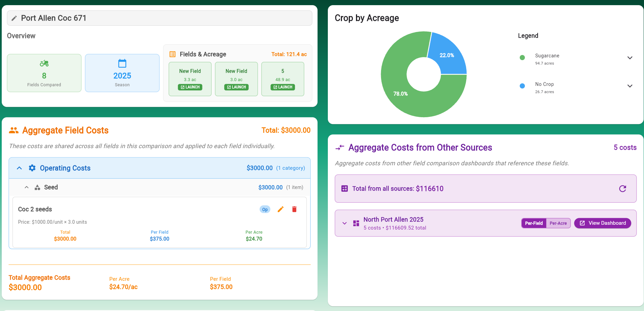This screenshot has height=311, width=644.
Task: Click the pencil icon beside Port Allen Coc 671
Action: click(x=14, y=18)
